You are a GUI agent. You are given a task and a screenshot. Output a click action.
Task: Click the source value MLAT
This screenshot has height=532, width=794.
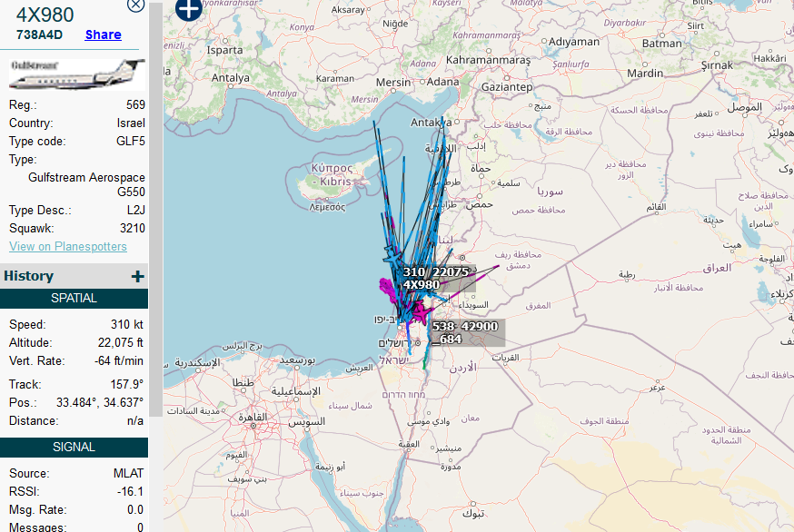tap(129, 473)
